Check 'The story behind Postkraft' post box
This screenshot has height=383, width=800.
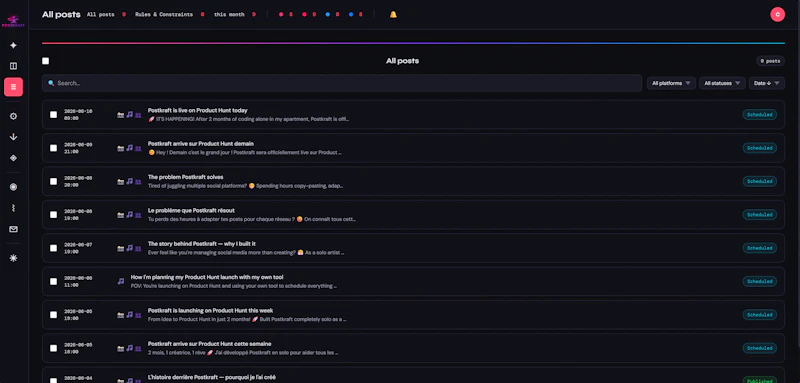[54, 248]
